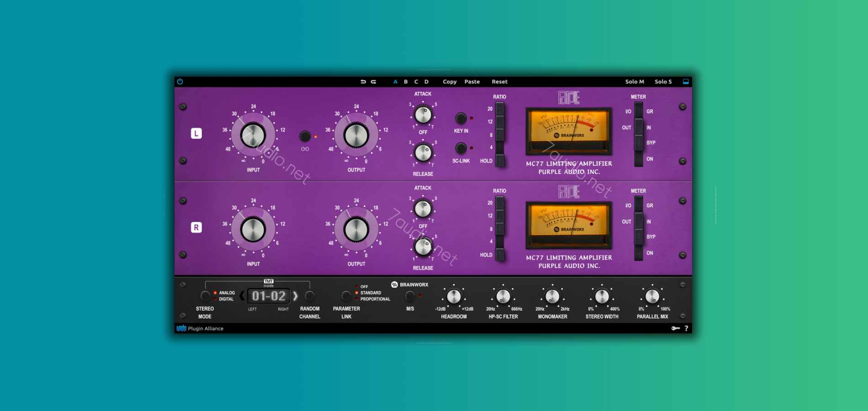Image resolution: width=868 pixels, height=411 pixels.
Task: Click the L channel output knob
Action: 356,135
